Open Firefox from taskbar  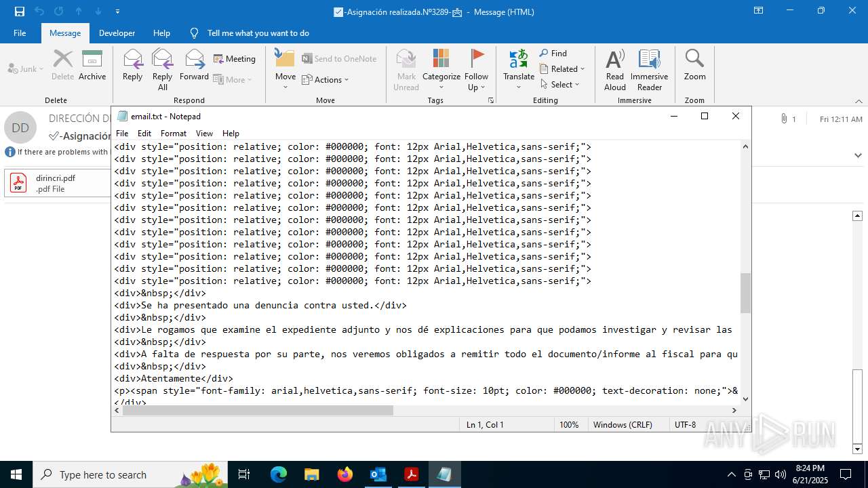345,474
